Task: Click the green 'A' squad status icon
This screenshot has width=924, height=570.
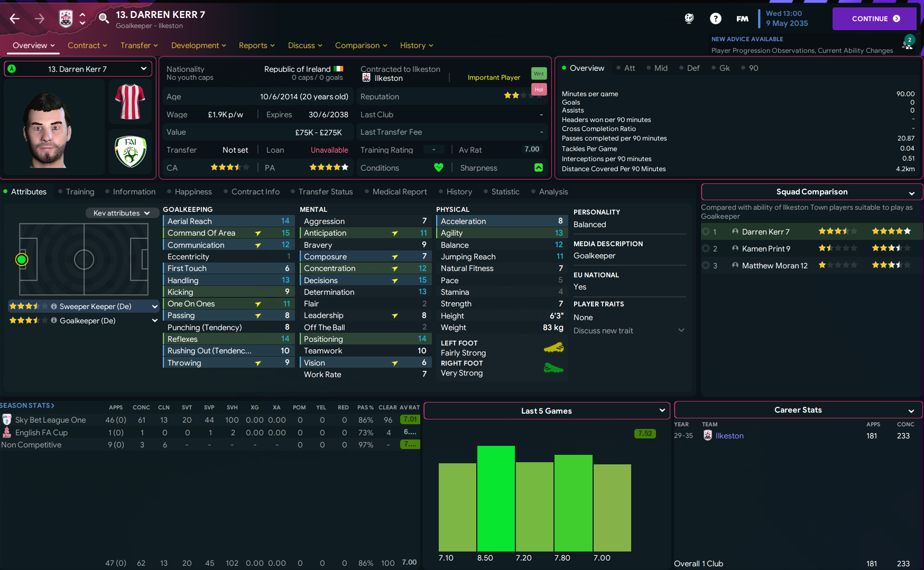Action: 12,69
